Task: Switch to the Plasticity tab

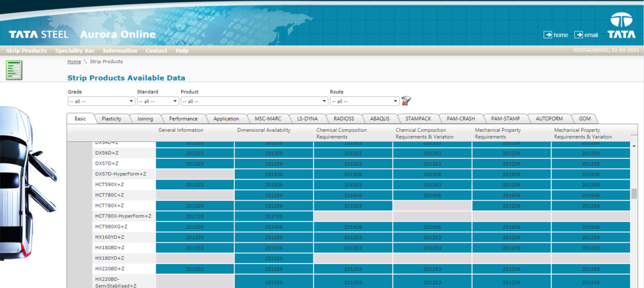Action: click(x=111, y=119)
